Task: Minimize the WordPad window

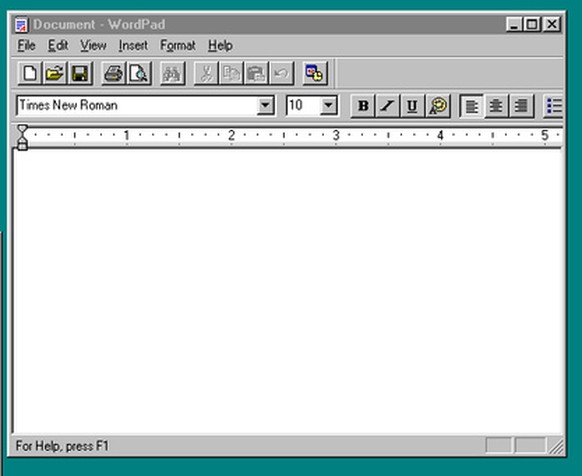Action: (x=514, y=25)
